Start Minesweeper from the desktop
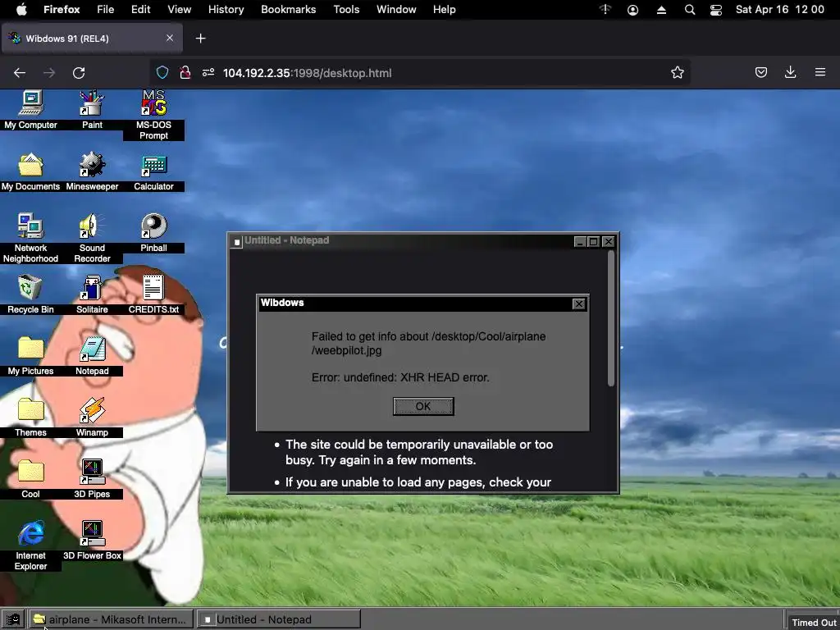 click(x=92, y=172)
